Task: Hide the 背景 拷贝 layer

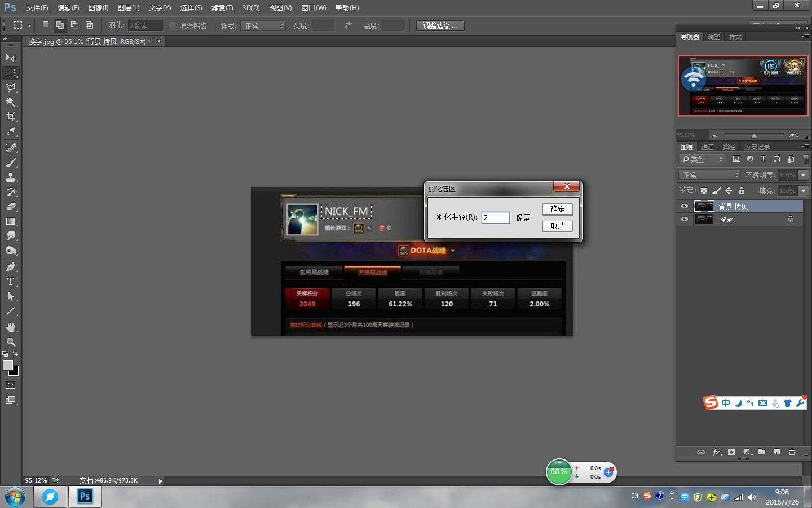Action: 685,207
